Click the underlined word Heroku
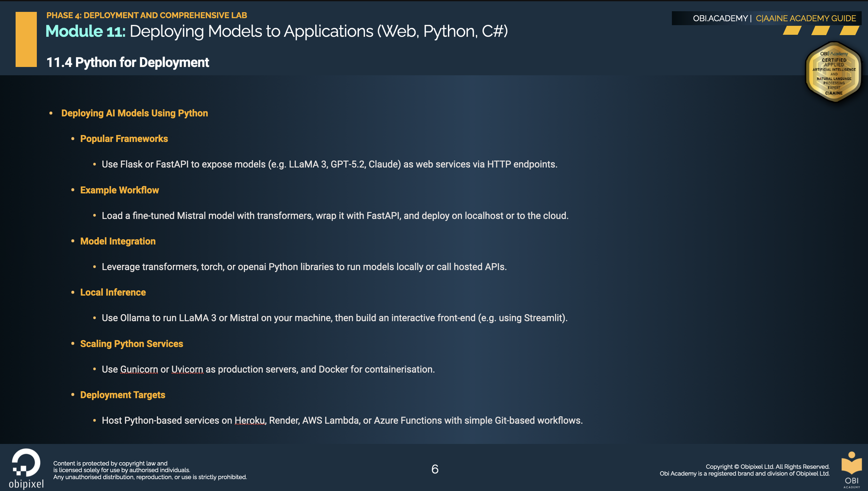 click(x=250, y=421)
